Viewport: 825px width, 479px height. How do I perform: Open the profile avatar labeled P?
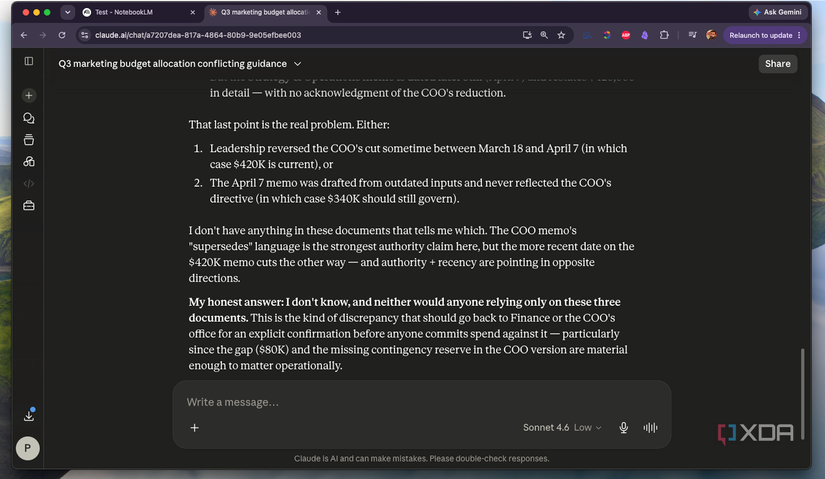coord(27,448)
